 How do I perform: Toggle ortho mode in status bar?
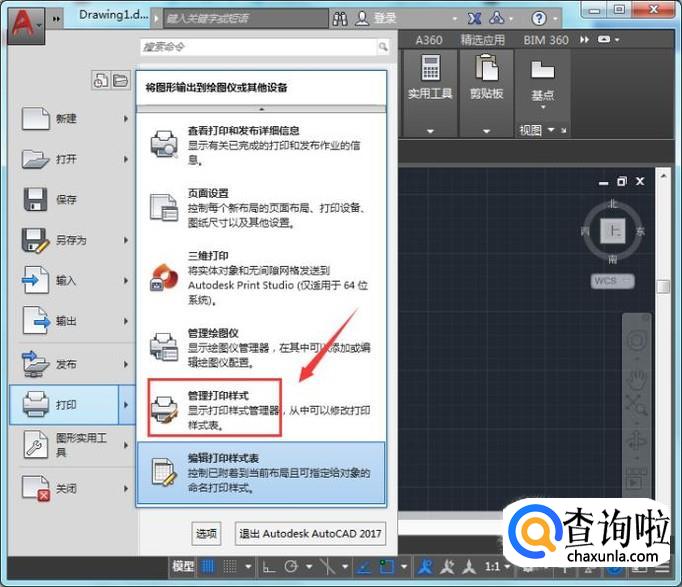(x=268, y=566)
